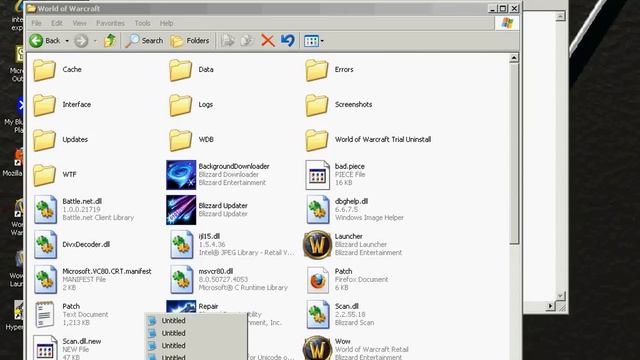Open the File menu
This screenshot has height=360, width=640.
pos(36,23)
